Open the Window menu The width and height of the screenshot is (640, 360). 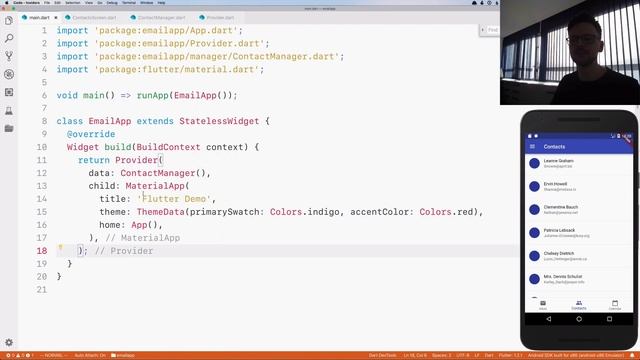pos(147,2)
